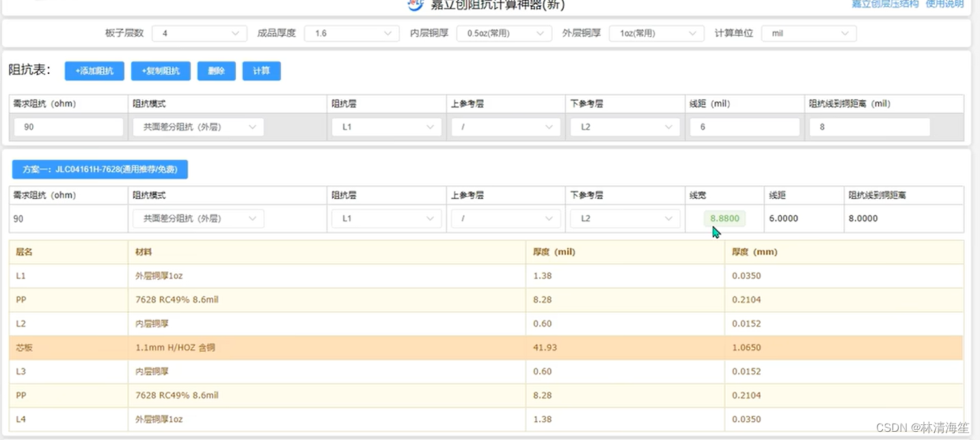Viewport: 980px width, 440px height.
Task: Click the result 线距 value 6.0000
Action: pyautogui.click(x=784, y=219)
